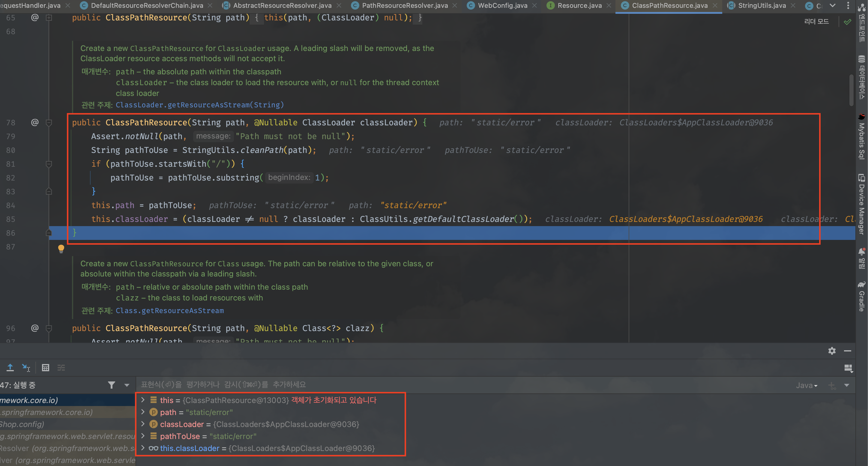Select the highlighted framework.core.io stack frame

click(67, 400)
